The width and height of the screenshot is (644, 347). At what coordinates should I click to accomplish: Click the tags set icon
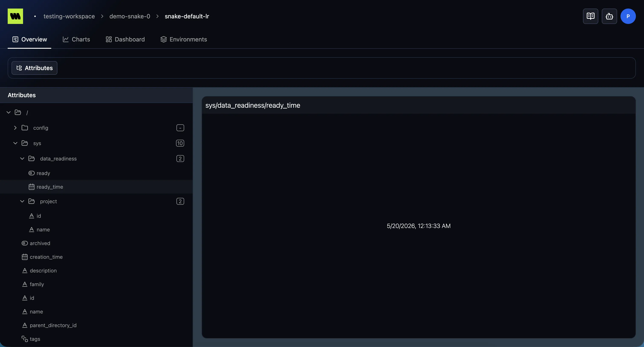(25, 339)
